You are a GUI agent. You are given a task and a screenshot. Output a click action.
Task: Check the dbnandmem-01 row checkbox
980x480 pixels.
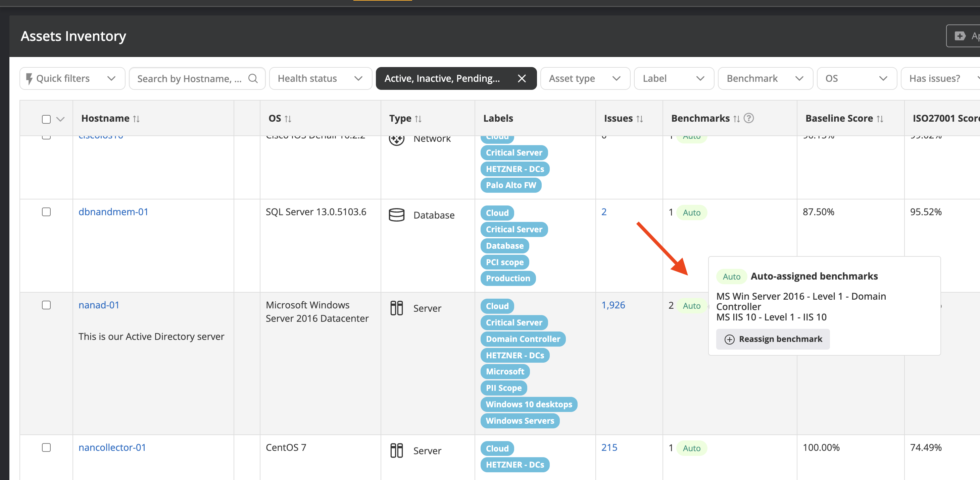46,212
